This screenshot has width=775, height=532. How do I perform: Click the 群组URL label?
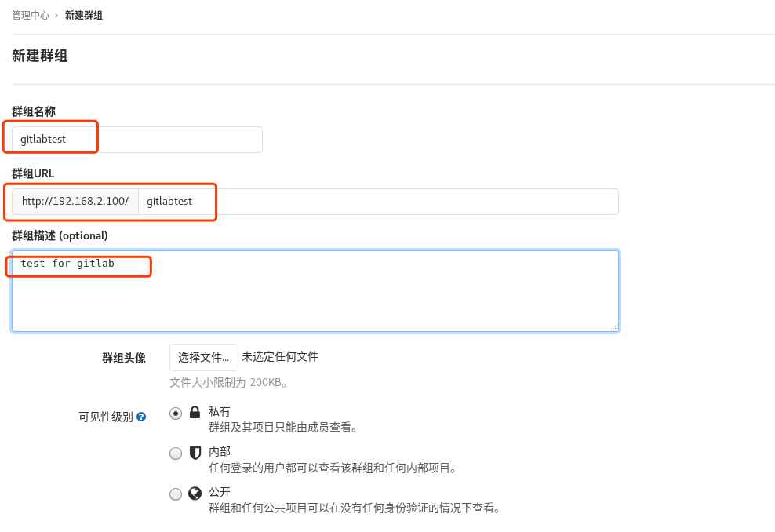point(32,173)
